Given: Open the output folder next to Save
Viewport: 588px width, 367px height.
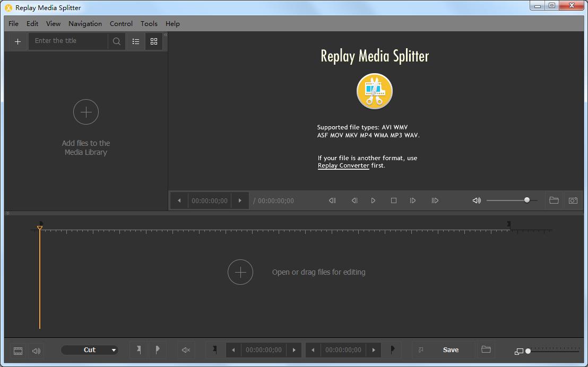Looking at the screenshot, I should coord(486,349).
